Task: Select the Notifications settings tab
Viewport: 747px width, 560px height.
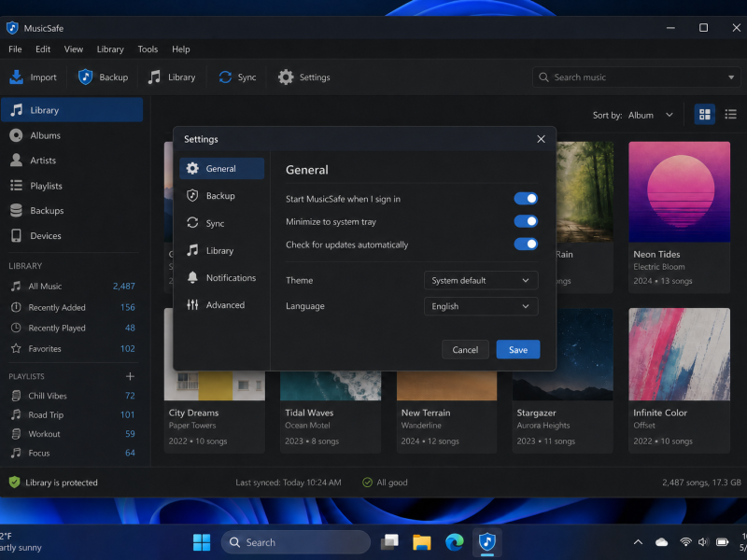Action: [222, 277]
